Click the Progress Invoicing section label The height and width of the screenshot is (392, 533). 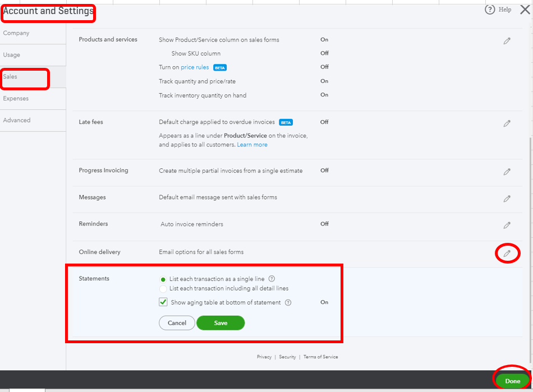103,170
